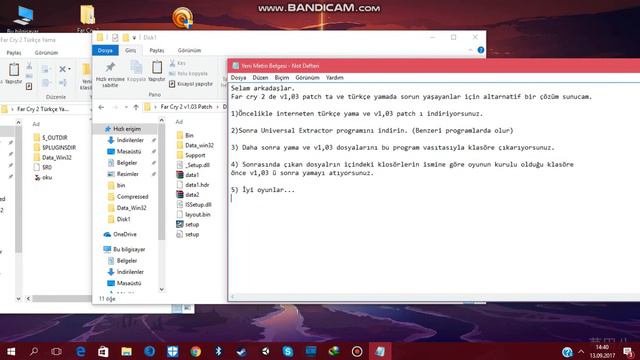Open the blue Dosya tab in Disk1
This screenshot has width=640, height=360.
105,50
